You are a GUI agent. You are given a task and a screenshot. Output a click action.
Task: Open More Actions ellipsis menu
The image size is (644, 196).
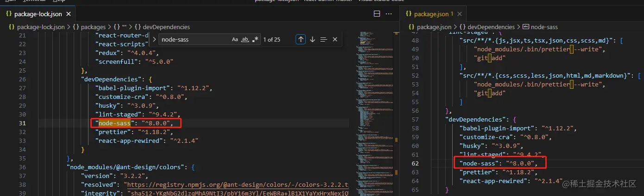389,14
